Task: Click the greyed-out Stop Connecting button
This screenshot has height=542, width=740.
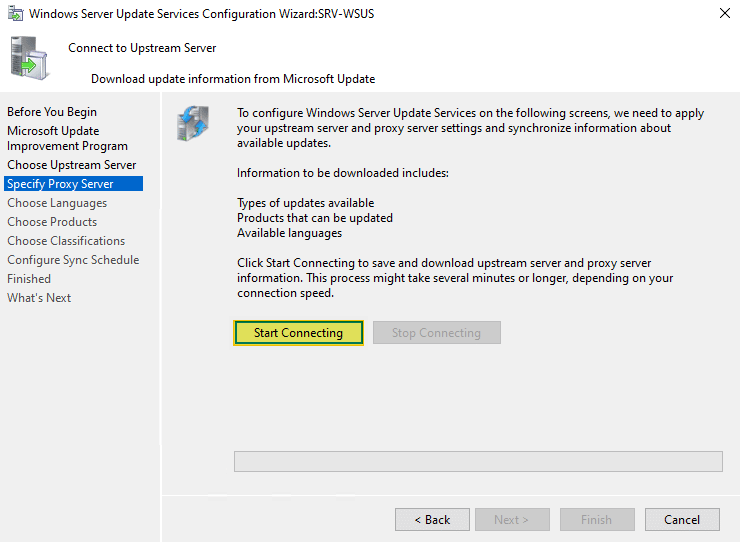Action: (x=437, y=333)
